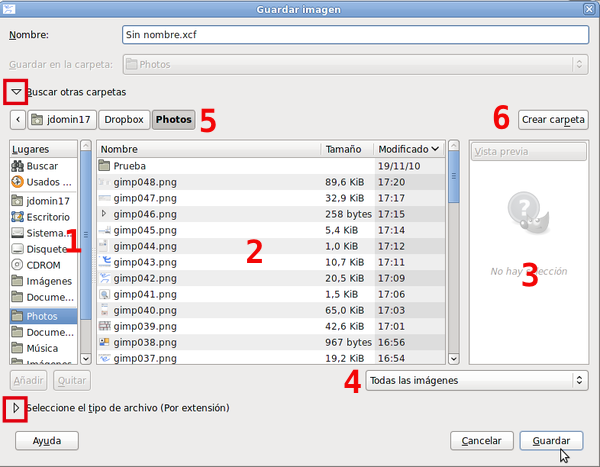Expand 'Seleccione el tipo de archivo' section
The width and height of the screenshot is (600, 467).
16,408
